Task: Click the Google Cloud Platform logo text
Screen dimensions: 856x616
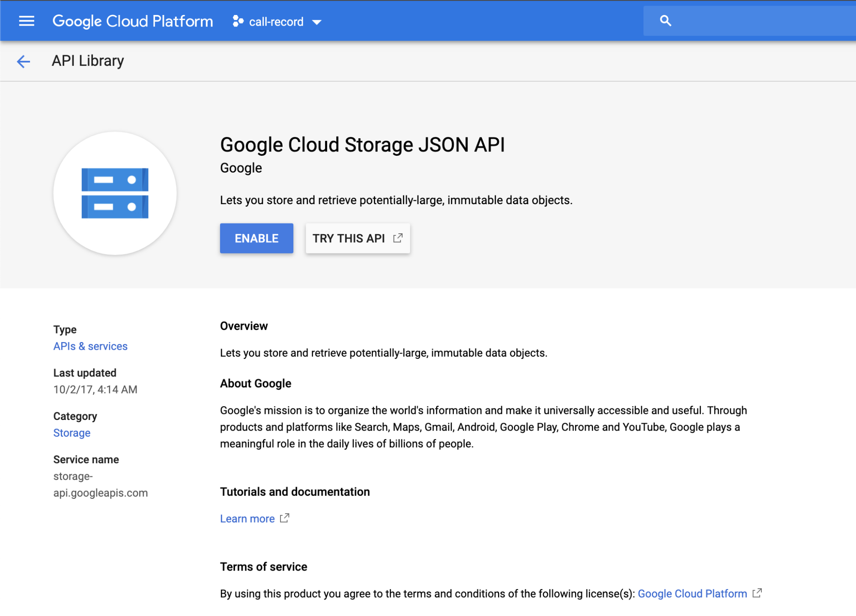Action: [133, 21]
